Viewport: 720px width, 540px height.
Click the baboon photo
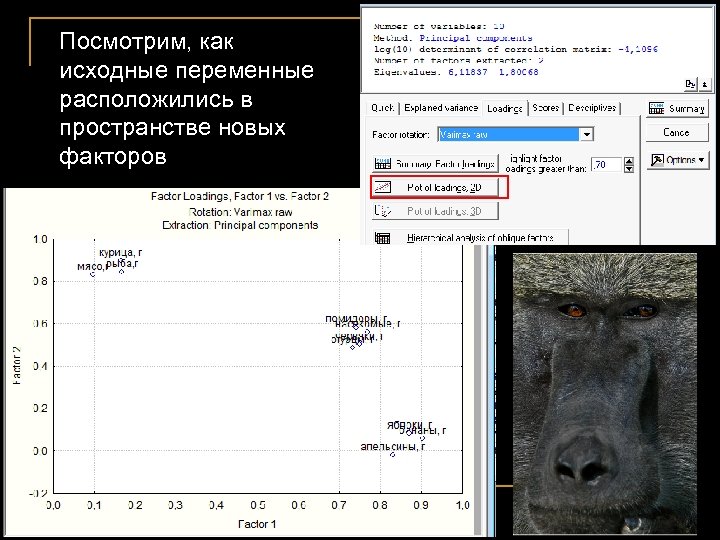(604, 393)
